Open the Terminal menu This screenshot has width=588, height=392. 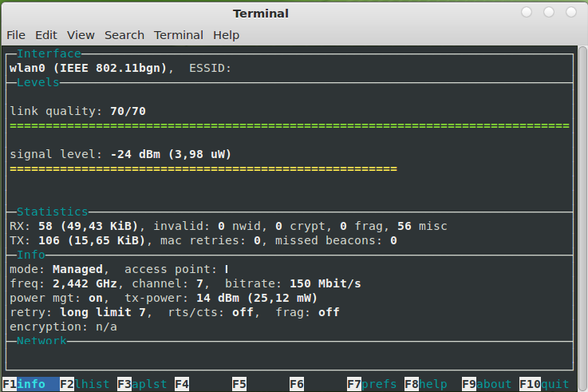(179, 35)
